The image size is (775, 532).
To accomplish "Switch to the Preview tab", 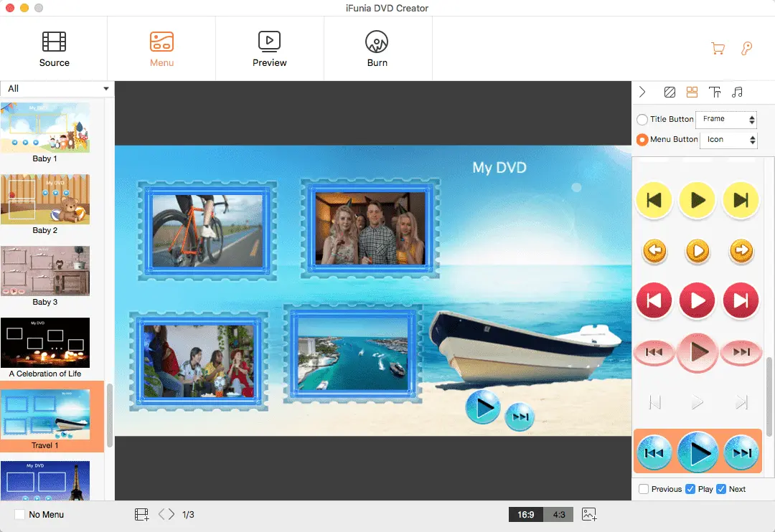I will point(269,49).
